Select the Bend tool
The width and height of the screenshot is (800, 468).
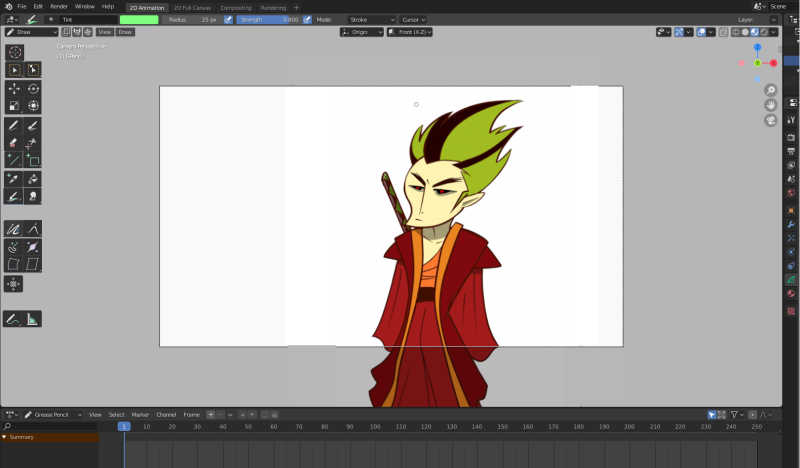coord(14,264)
